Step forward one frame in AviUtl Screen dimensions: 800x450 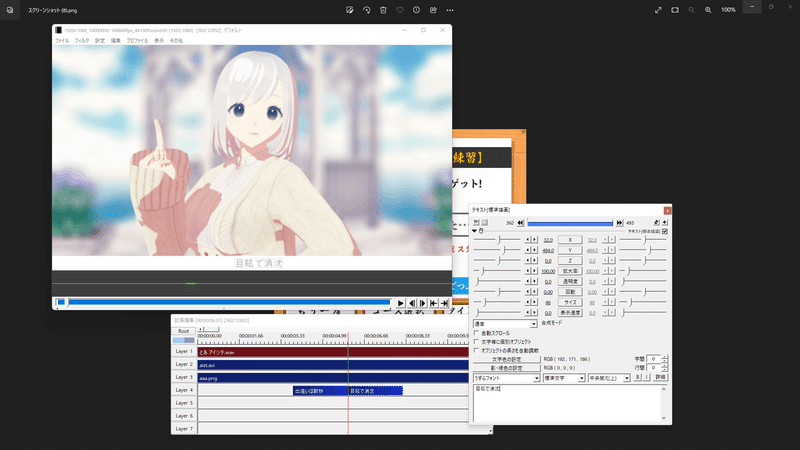(422, 303)
